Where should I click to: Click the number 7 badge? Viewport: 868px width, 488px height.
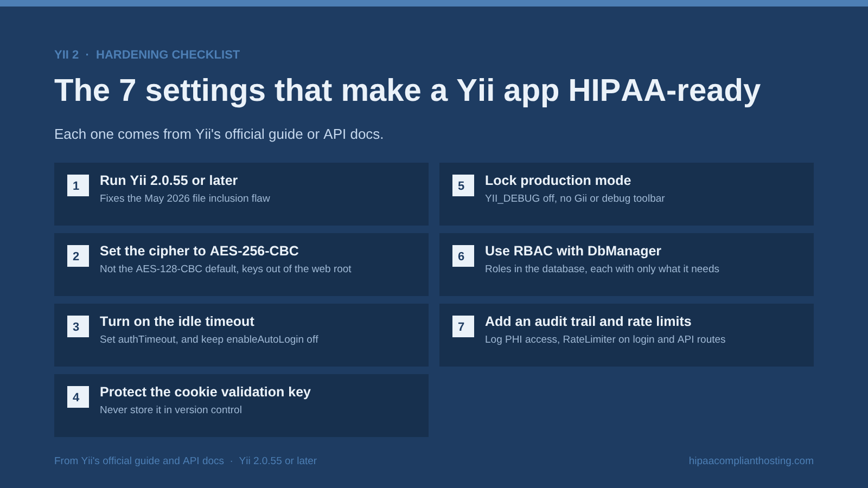click(463, 326)
